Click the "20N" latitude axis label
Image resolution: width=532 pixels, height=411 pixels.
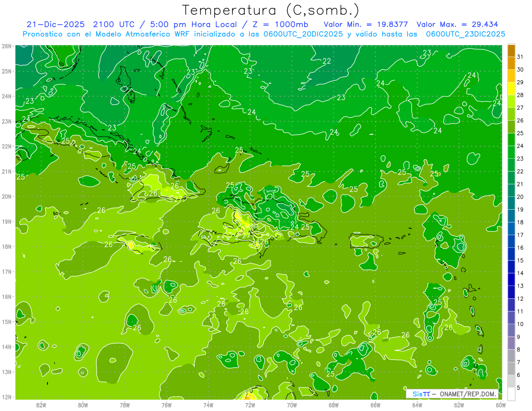coord(7,196)
